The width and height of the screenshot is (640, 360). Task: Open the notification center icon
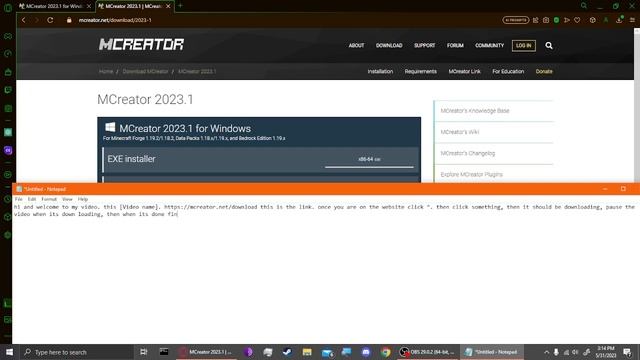pyautogui.click(x=627, y=352)
